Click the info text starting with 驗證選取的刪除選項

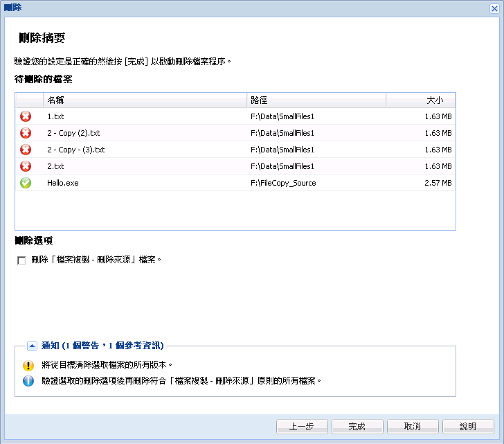[181, 381]
